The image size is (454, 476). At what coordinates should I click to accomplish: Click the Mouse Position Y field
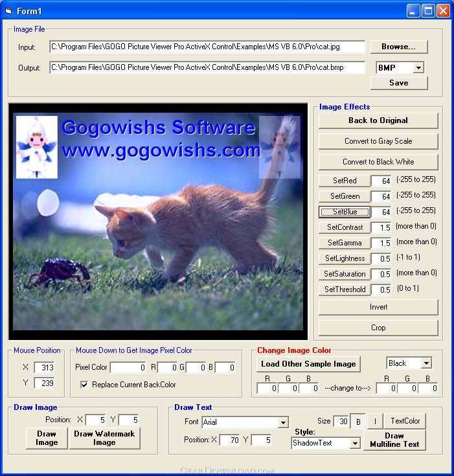coord(45,383)
